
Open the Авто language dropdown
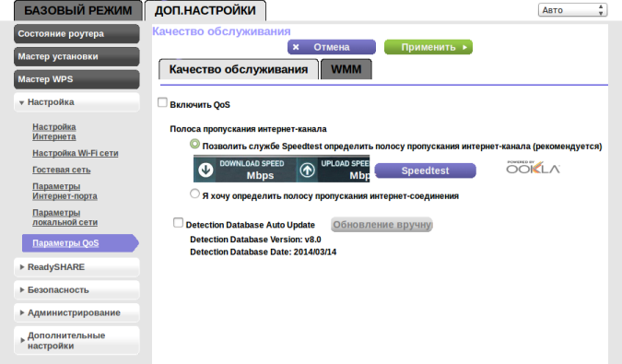tap(572, 10)
